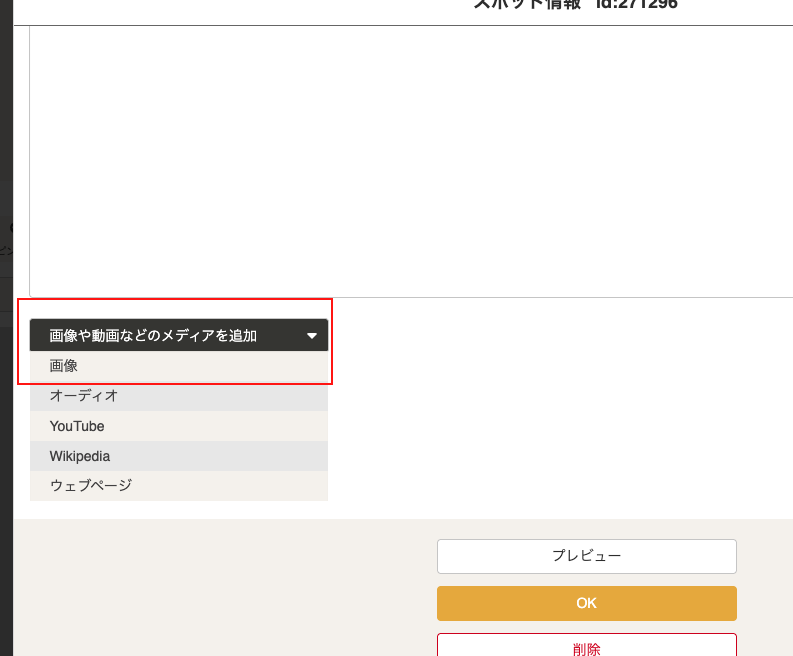This screenshot has height=656, width=793.
Task: Click the white triangle arrow on media dropdown
Action: pyautogui.click(x=312, y=336)
